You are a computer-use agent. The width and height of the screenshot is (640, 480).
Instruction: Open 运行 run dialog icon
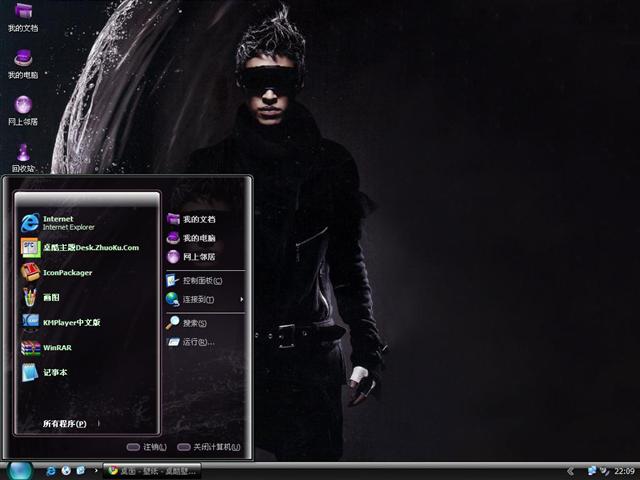click(x=173, y=342)
